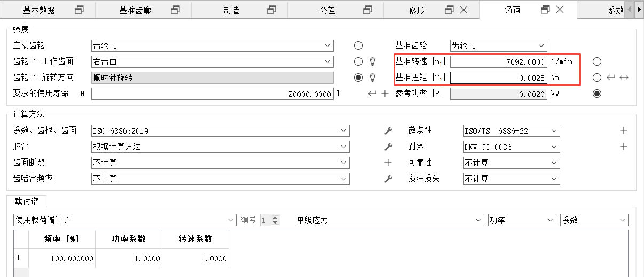Click the plus icon for 齿面断裂

coord(388,163)
